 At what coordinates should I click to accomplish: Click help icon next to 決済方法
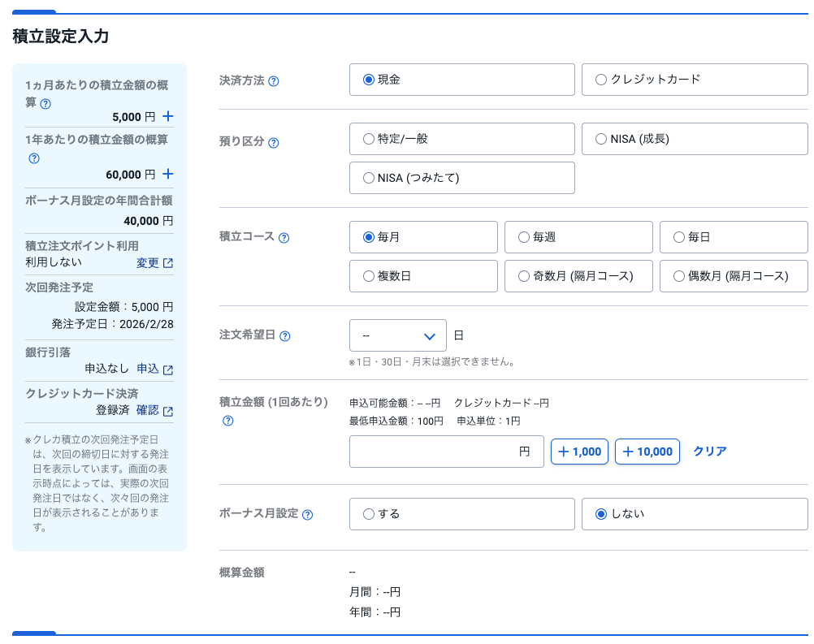[274, 81]
